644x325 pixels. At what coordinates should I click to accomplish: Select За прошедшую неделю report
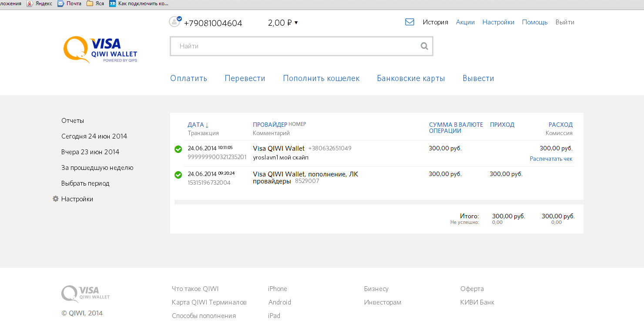(x=97, y=168)
